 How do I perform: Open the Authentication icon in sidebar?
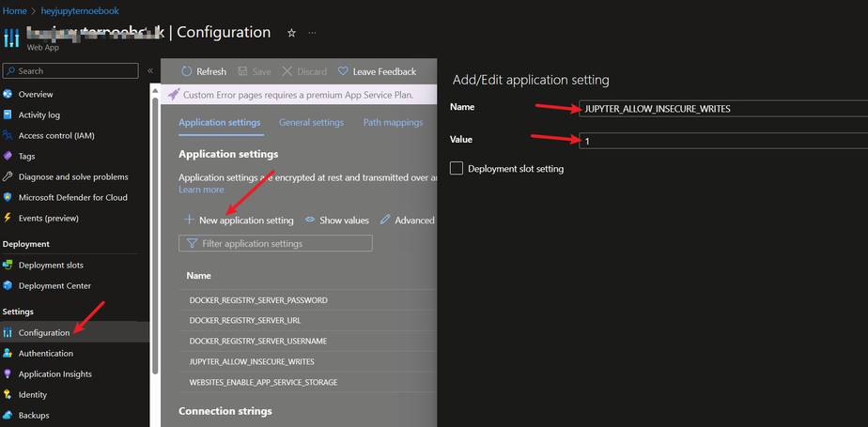coord(8,354)
